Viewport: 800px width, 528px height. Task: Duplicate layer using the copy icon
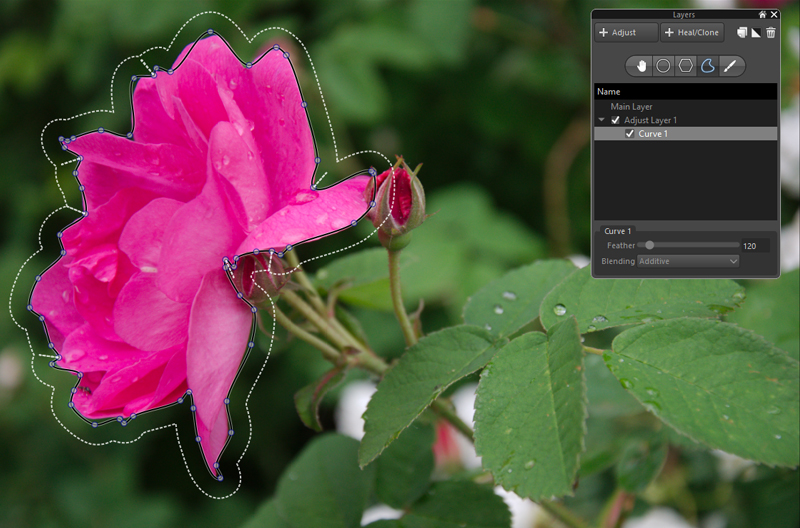click(742, 33)
